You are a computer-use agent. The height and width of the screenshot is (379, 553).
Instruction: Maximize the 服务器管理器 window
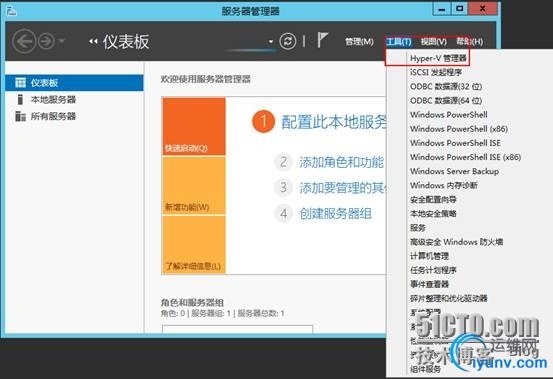click(x=460, y=9)
